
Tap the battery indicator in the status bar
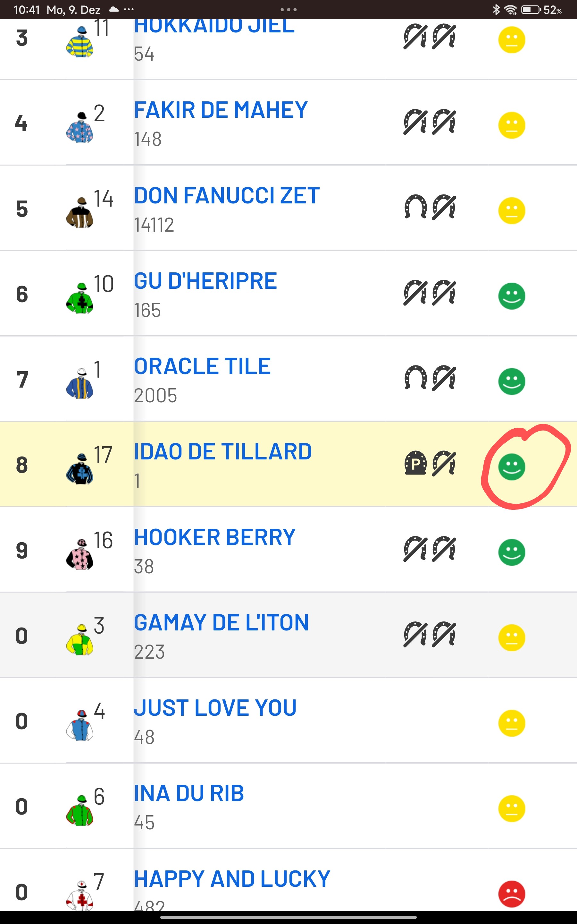(531, 10)
